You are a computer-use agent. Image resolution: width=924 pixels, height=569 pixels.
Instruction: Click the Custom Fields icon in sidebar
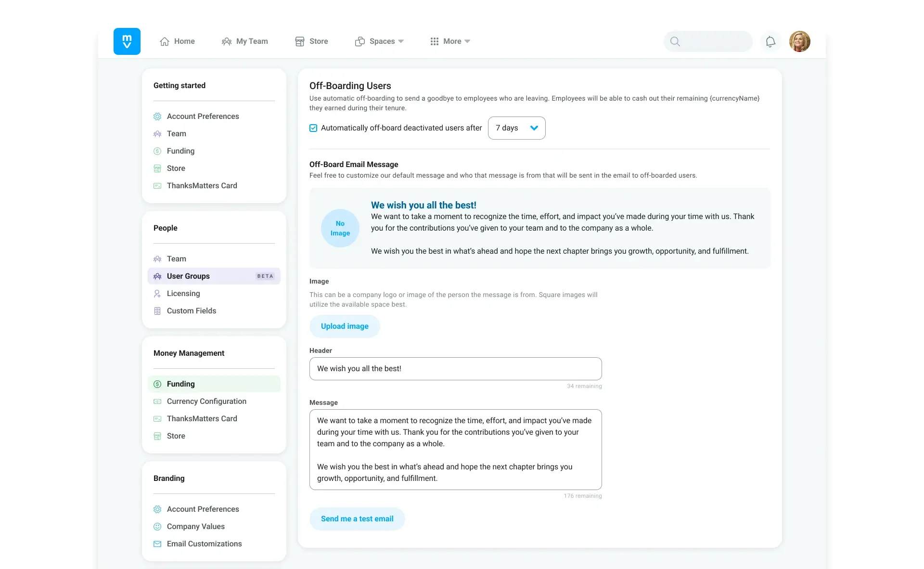pyautogui.click(x=157, y=311)
